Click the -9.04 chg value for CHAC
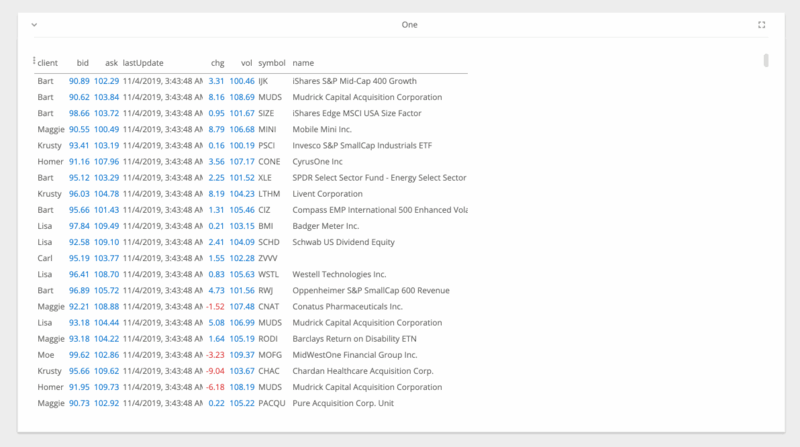The width and height of the screenshot is (800, 447). (216, 371)
